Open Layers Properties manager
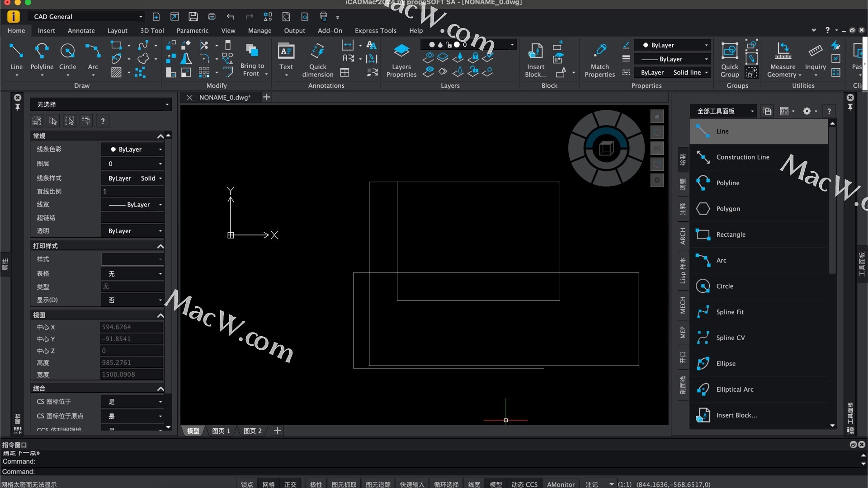The width and height of the screenshot is (868, 488). click(x=401, y=52)
